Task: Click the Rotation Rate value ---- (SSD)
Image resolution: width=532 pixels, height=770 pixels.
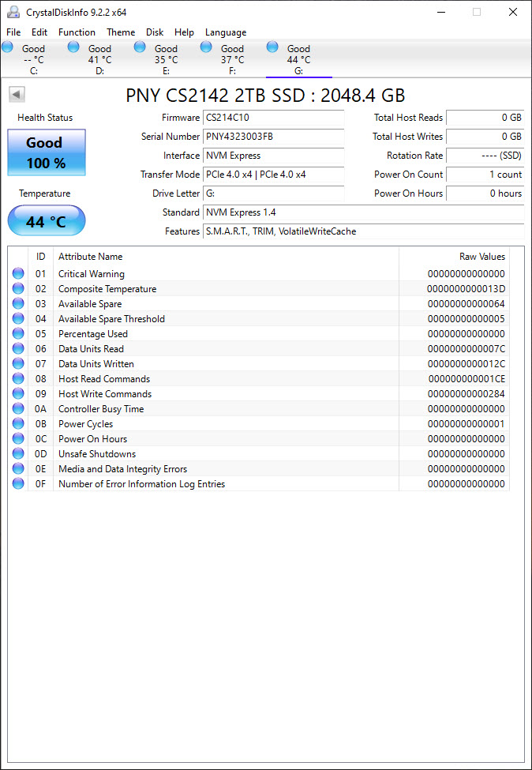Action: pyautogui.click(x=485, y=155)
